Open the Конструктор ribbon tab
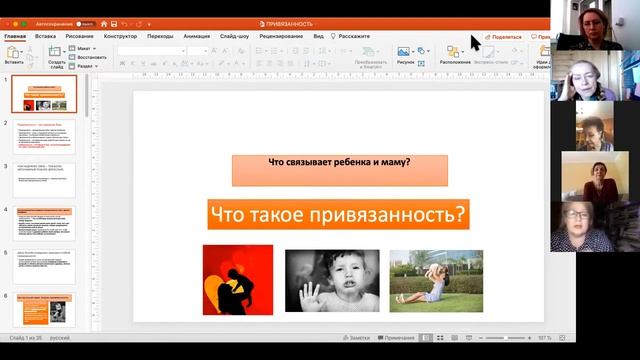The height and width of the screenshot is (360, 640). pyautogui.click(x=120, y=36)
